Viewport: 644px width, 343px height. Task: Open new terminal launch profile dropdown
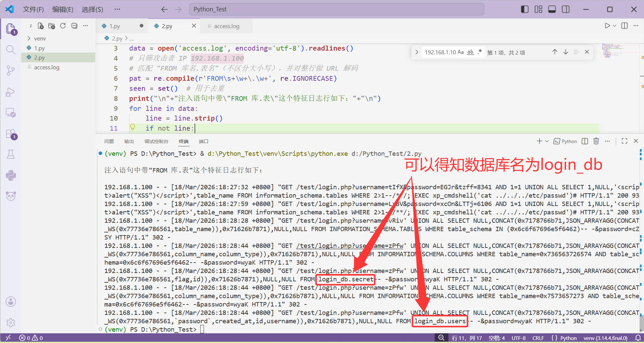click(x=547, y=141)
